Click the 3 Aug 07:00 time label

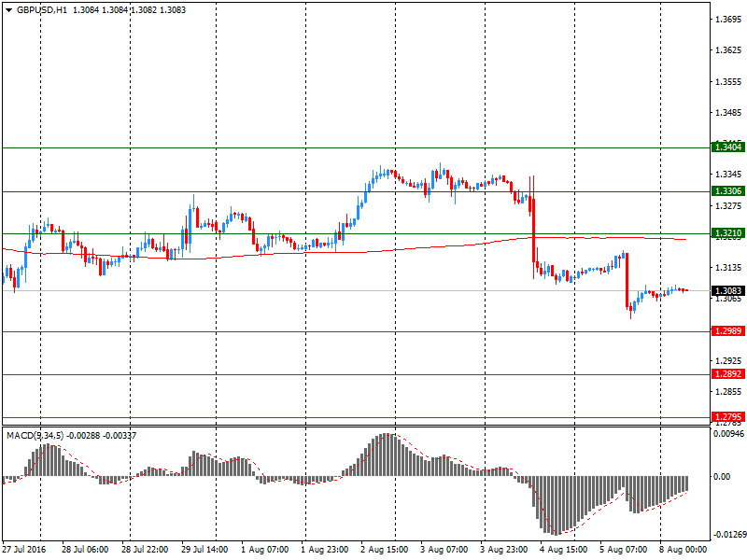pos(444,549)
